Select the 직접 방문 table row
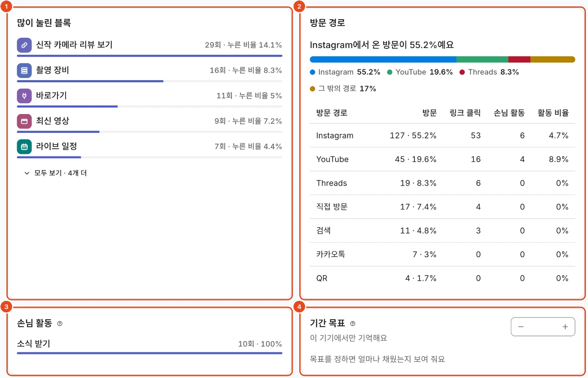Viewport: 588px width, 378px height. [442, 207]
